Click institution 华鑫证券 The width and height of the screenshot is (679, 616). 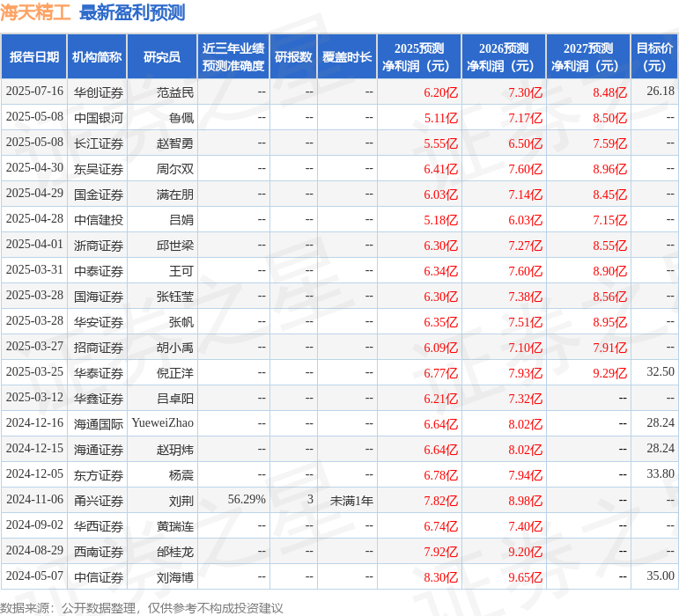tap(99, 399)
